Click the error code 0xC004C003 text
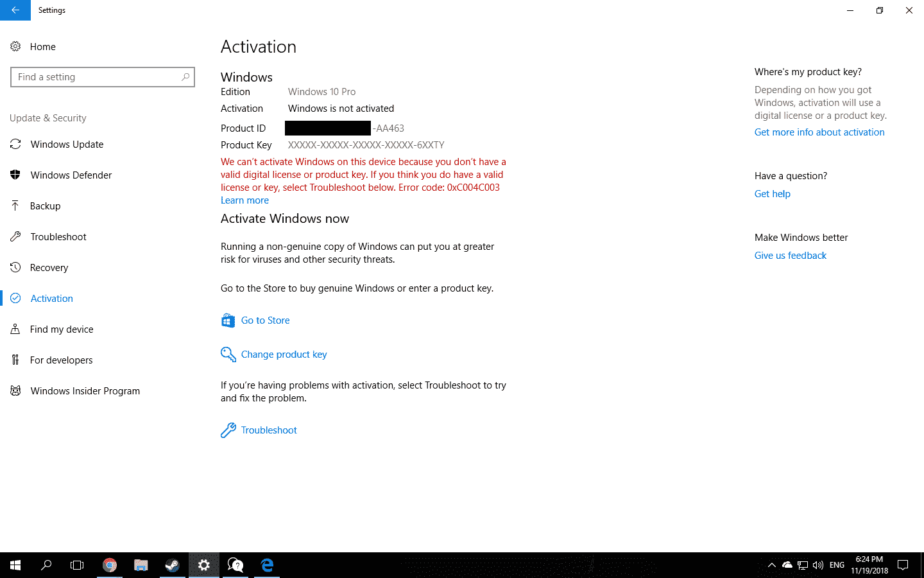Image resolution: width=924 pixels, height=578 pixels. (x=473, y=188)
